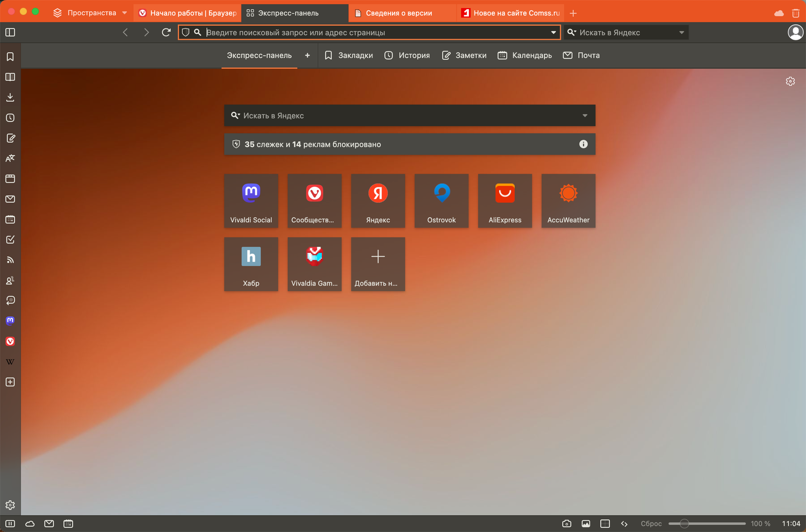Open Заметки on the start page
The height and width of the screenshot is (532, 806).
coord(464,55)
